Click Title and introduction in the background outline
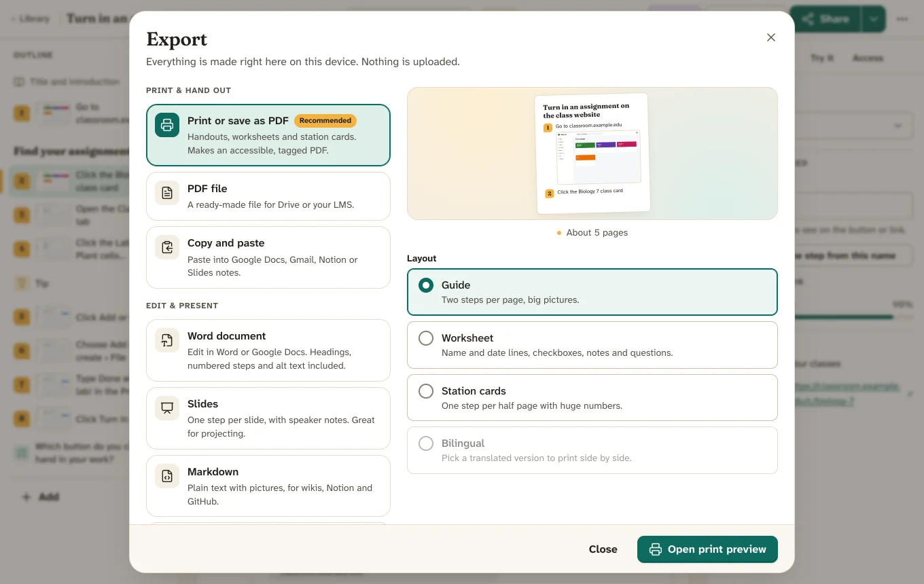 (x=67, y=81)
